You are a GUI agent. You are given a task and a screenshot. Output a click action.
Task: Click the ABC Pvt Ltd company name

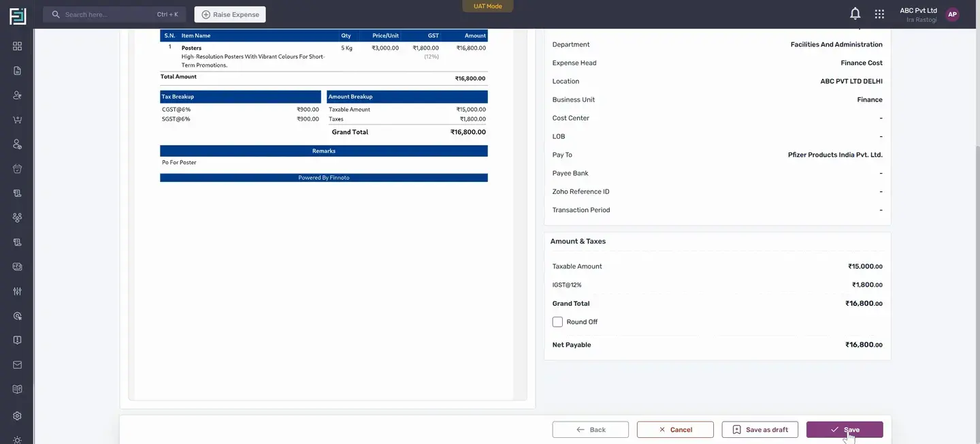[918, 10]
